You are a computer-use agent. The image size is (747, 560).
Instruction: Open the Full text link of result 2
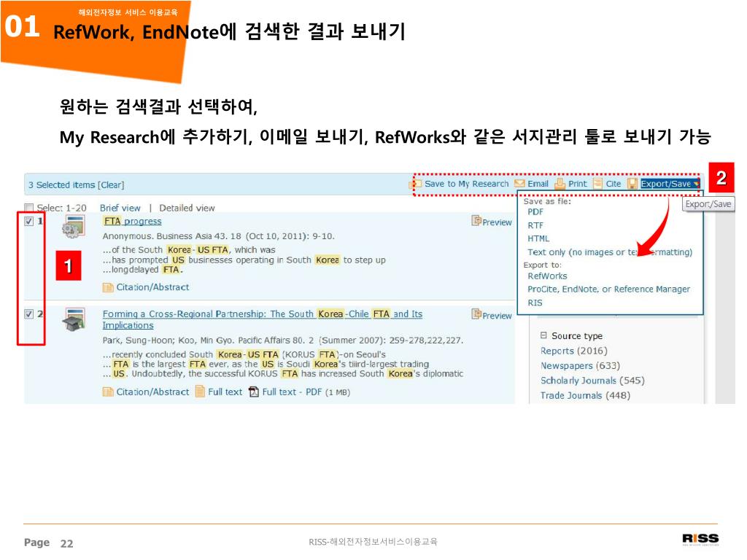click(x=225, y=392)
